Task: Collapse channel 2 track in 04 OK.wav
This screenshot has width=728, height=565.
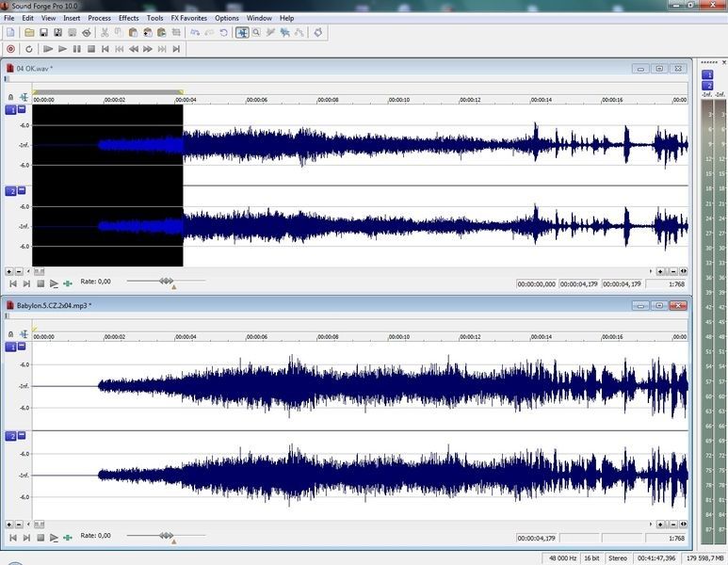Action: coord(22,190)
